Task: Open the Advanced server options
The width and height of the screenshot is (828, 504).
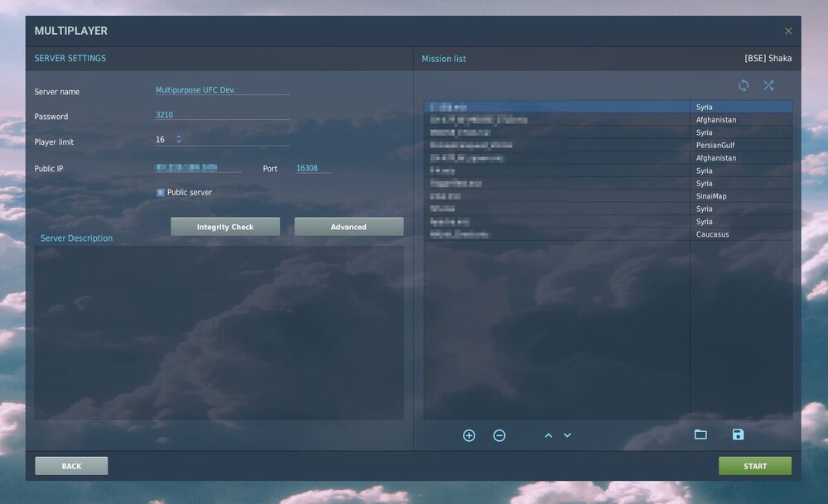Action: (349, 226)
